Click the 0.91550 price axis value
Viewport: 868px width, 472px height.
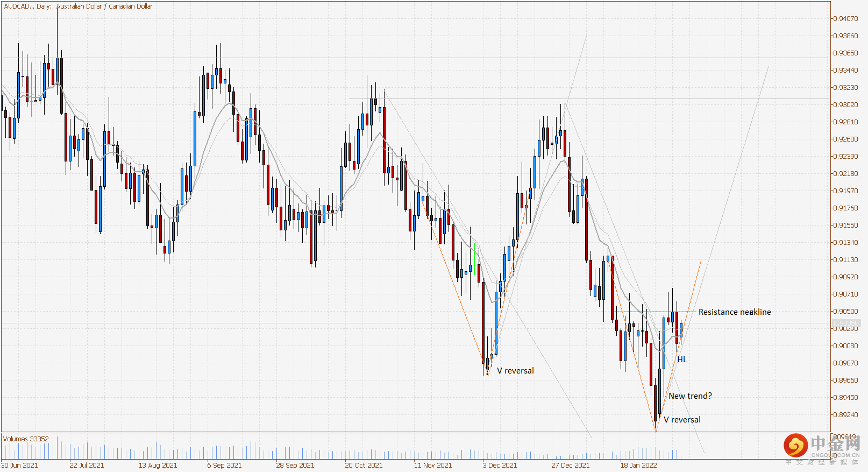pos(845,226)
